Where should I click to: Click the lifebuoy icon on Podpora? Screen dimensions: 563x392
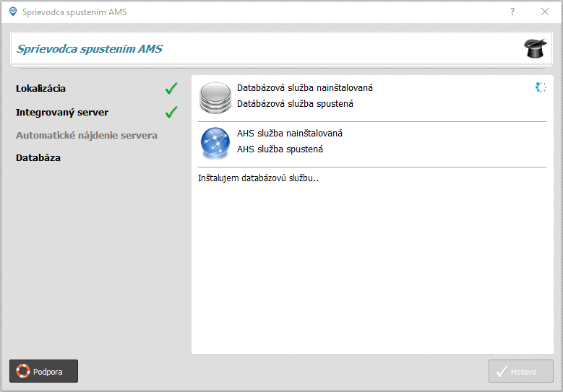23,371
